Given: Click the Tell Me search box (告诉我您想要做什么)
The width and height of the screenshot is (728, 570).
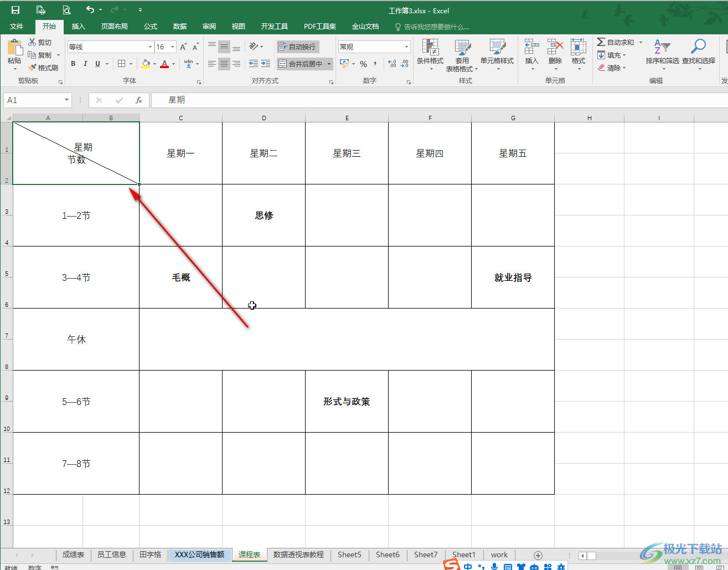Looking at the screenshot, I should 432,27.
